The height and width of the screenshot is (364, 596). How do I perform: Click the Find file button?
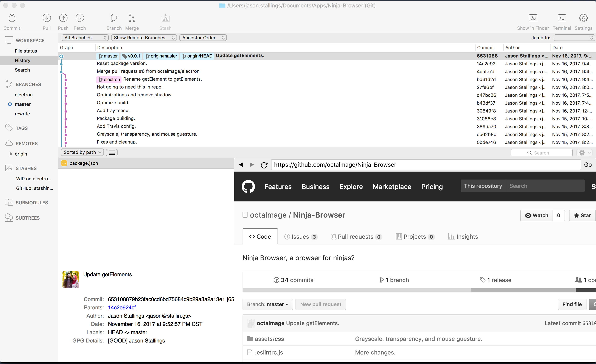tap(572, 304)
